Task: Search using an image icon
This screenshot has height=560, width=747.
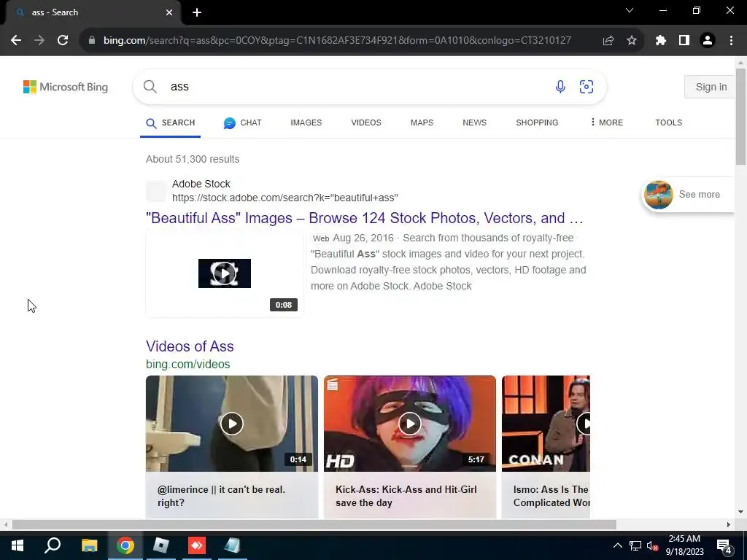Action: point(587,87)
